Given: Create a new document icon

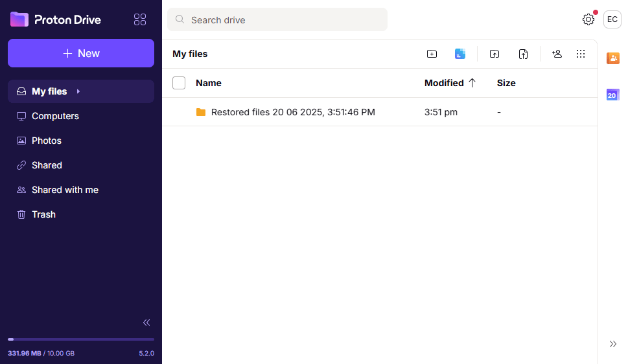Looking at the screenshot, I should pyautogui.click(x=460, y=54).
